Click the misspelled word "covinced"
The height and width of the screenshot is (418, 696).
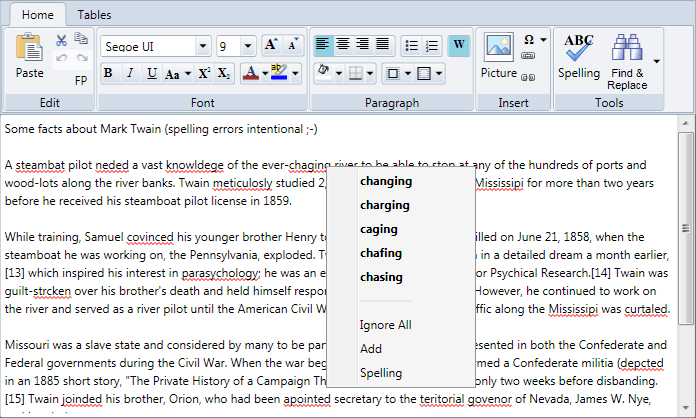pyautogui.click(x=150, y=237)
